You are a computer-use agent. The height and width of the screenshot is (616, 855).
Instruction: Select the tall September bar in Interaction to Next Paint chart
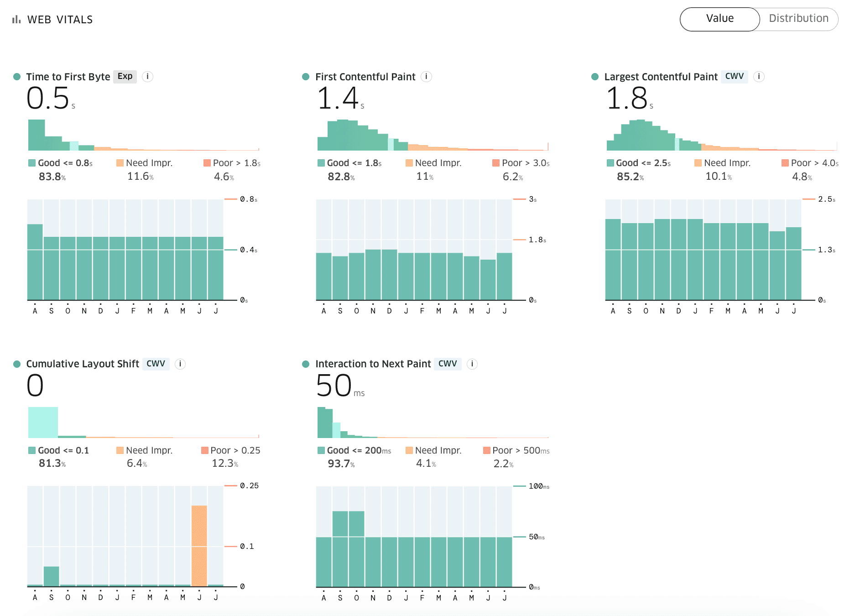pyautogui.click(x=340, y=549)
